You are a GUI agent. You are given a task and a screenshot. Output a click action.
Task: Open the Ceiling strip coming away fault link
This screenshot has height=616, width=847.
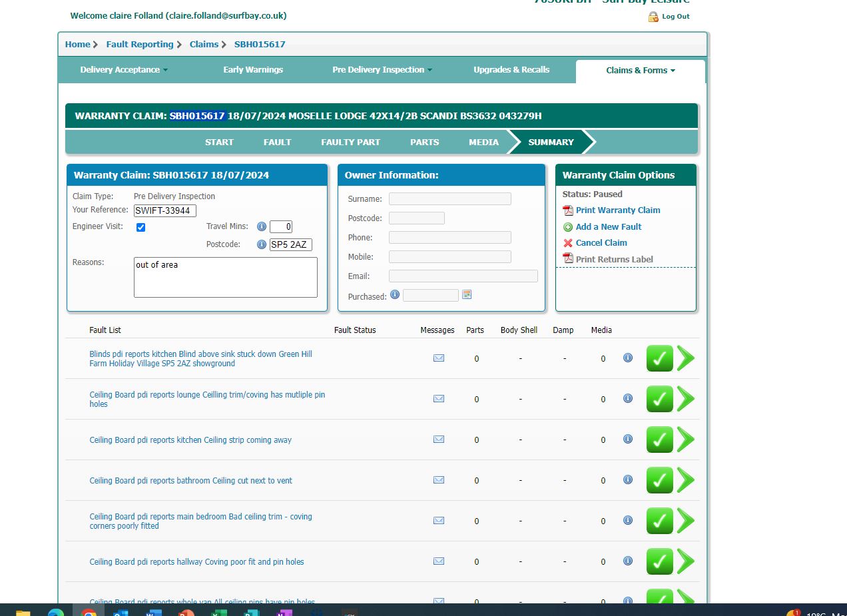click(190, 440)
